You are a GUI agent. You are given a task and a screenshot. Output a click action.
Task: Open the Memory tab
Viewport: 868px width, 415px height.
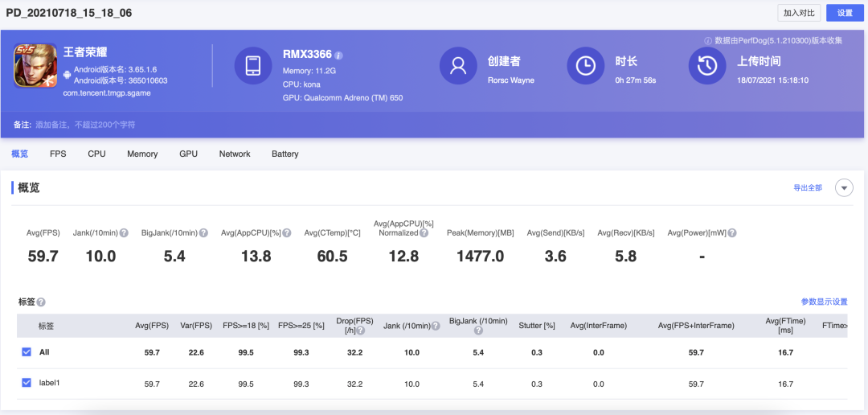pyautogui.click(x=142, y=154)
